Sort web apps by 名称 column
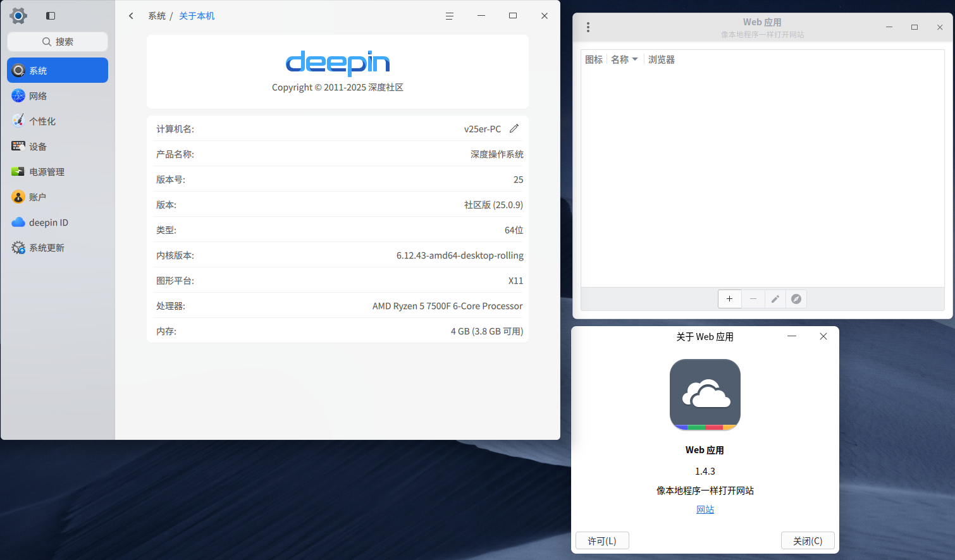This screenshot has height=560, width=955. click(624, 59)
